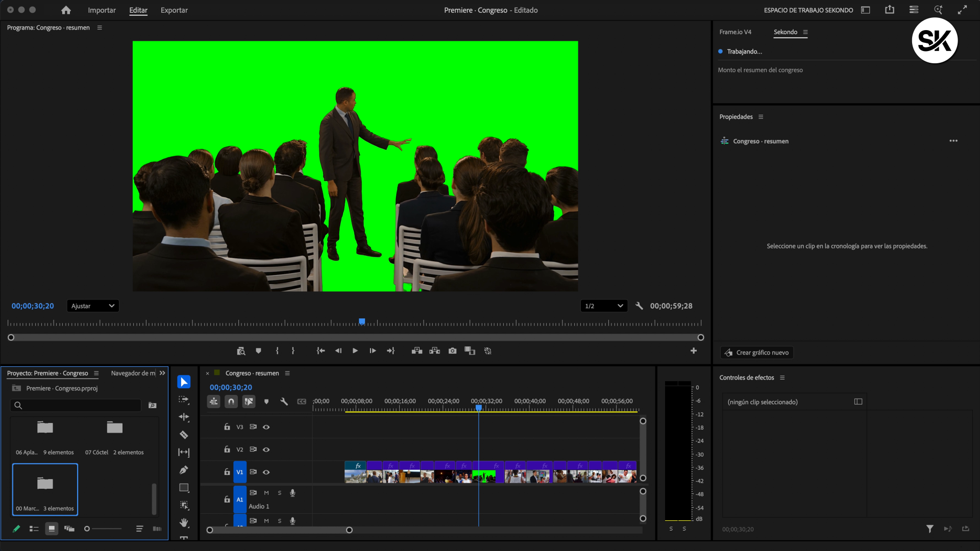This screenshot has height=551, width=980.
Task: Click the Extract button
Action: 435,351
